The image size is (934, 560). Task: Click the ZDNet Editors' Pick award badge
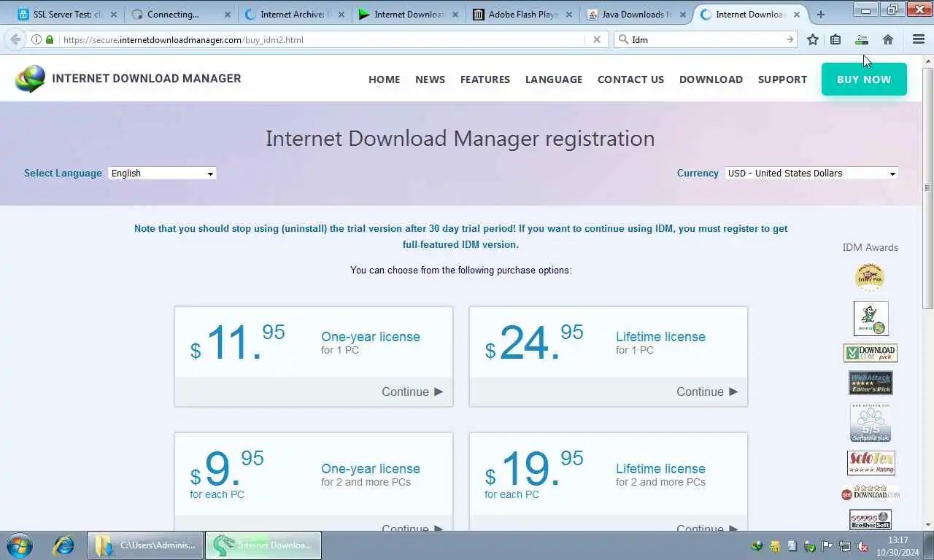[x=870, y=278]
